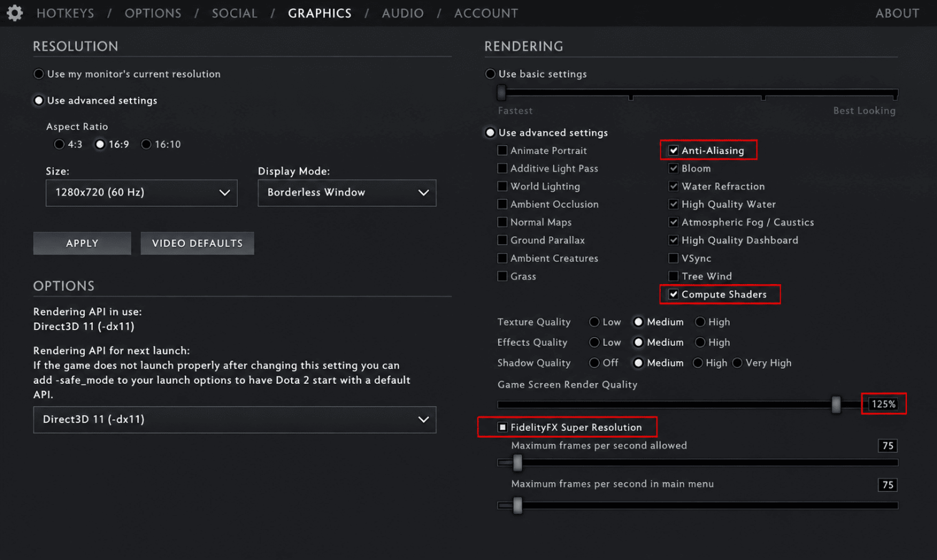Enable Additive Light Pass checkbox

(502, 169)
